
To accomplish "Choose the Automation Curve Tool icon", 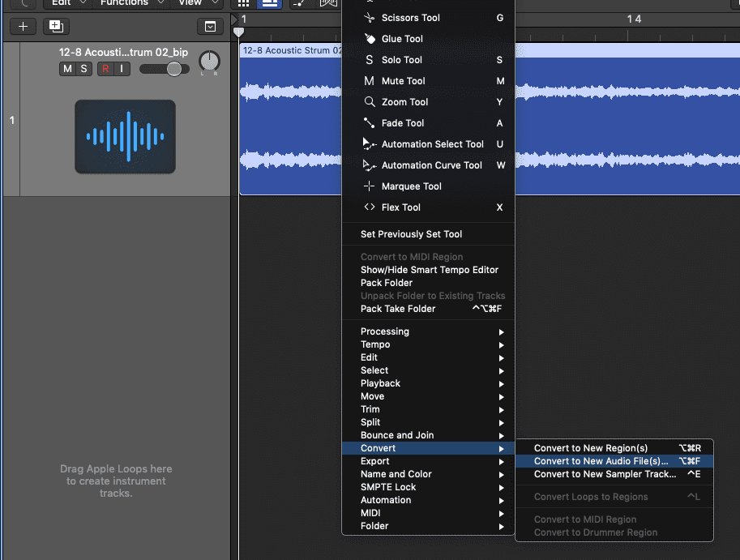I will [369, 165].
